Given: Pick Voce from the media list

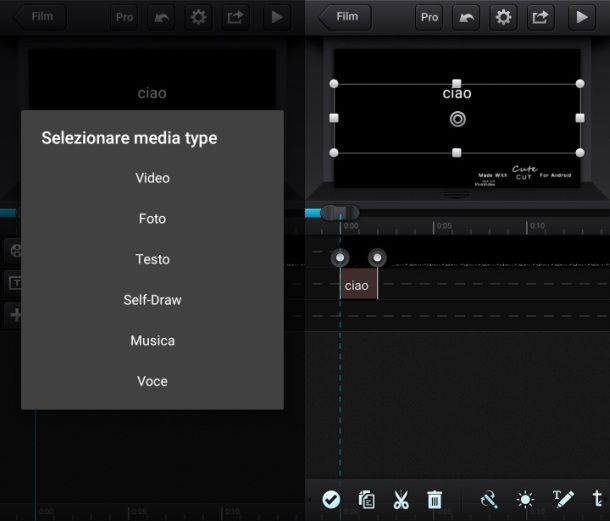Looking at the screenshot, I should coord(152,381).
